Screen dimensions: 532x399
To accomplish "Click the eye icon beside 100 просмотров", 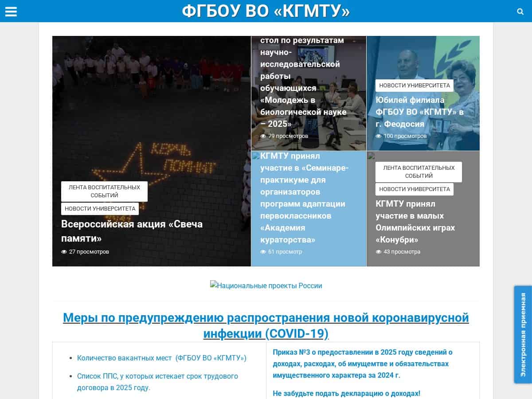I will pos(378,136).
